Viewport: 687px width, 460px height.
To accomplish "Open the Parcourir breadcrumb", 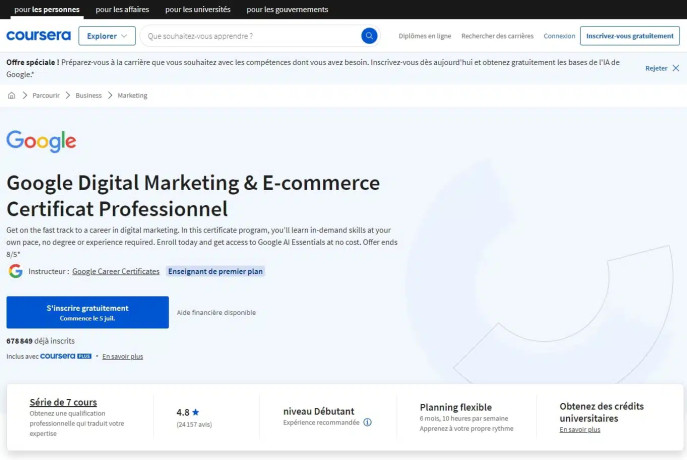I will [x=46, y=96].
